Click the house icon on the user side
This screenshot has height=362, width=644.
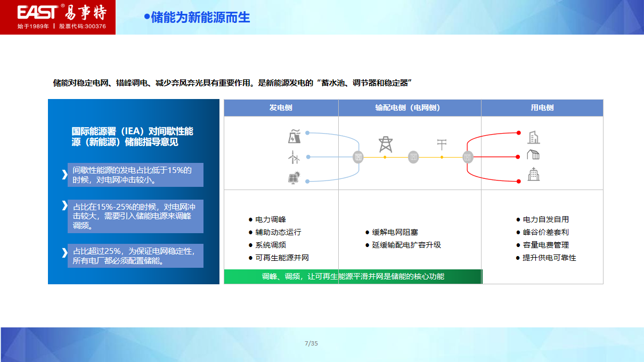coord(533,155)
